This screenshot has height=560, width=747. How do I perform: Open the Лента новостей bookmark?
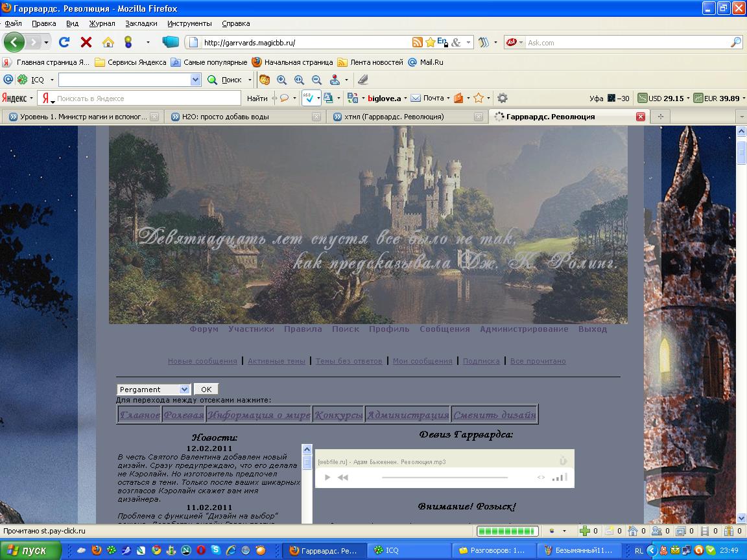[x=370, y=62]
